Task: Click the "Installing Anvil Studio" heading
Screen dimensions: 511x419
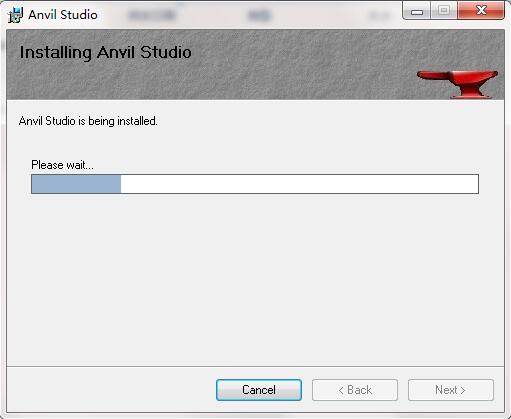Action: point(105,52)
